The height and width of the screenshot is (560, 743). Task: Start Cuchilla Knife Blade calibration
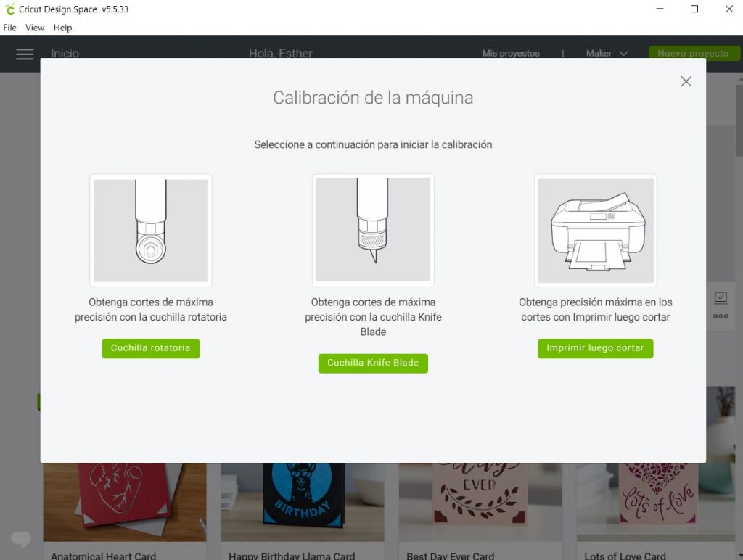[373, 363]
